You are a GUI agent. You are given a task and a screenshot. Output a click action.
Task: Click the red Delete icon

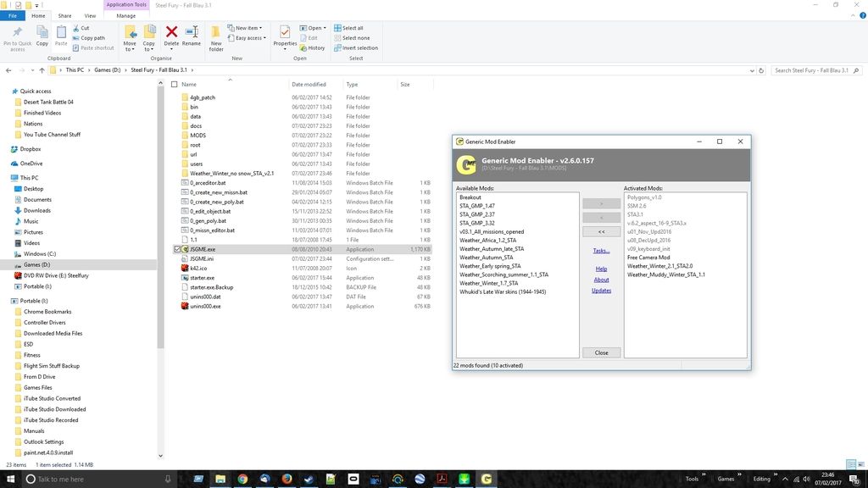pyautogui.click(x=171, y=32)
